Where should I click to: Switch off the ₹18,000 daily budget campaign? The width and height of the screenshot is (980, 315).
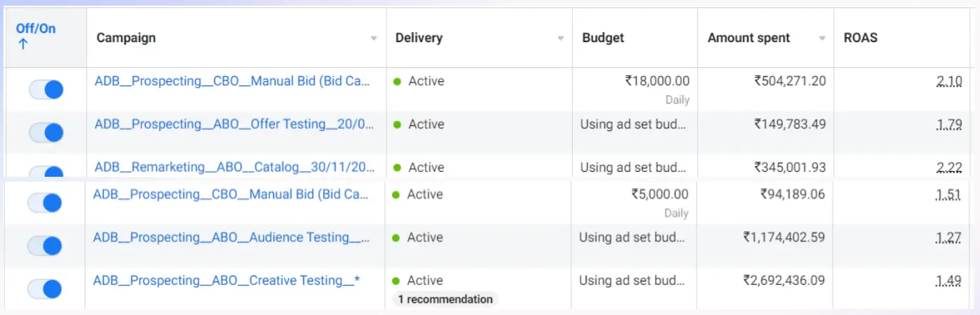click(46, 90)
